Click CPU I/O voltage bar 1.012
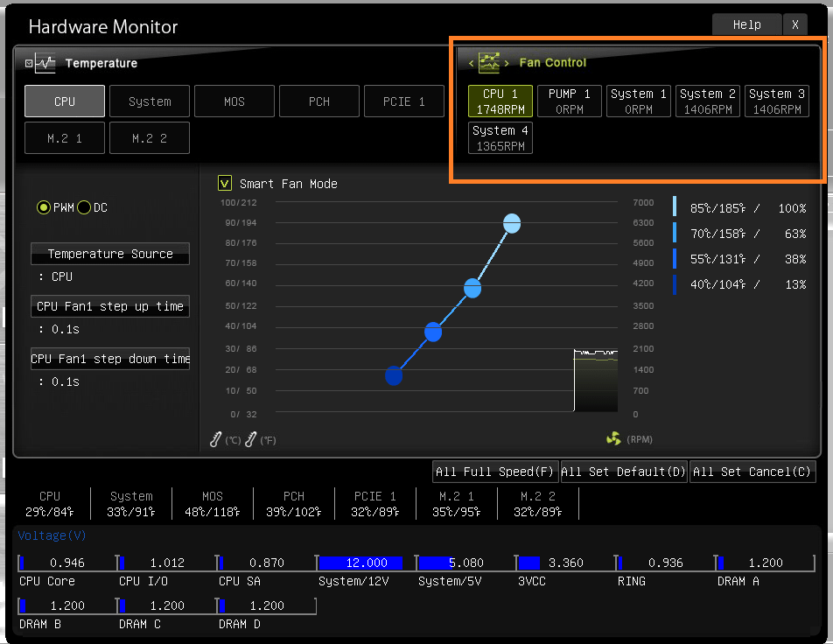This screenshot has width=833, height=644. click(x=167, y=563)
